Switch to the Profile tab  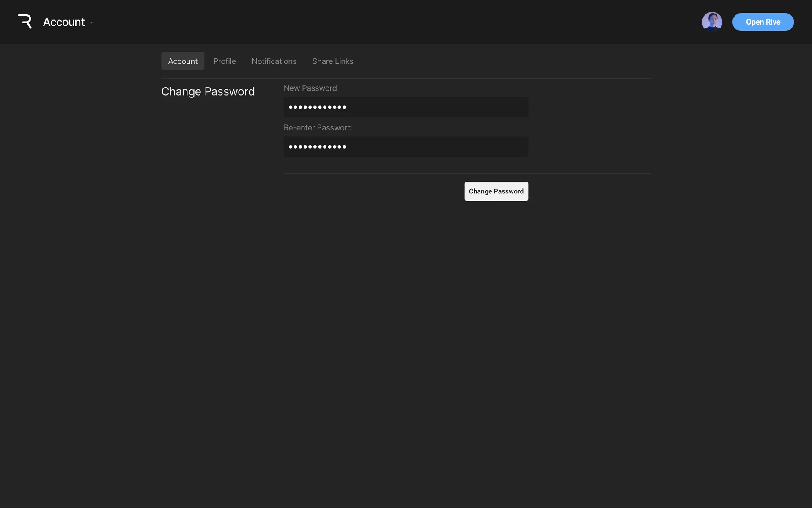coord(225,61)
